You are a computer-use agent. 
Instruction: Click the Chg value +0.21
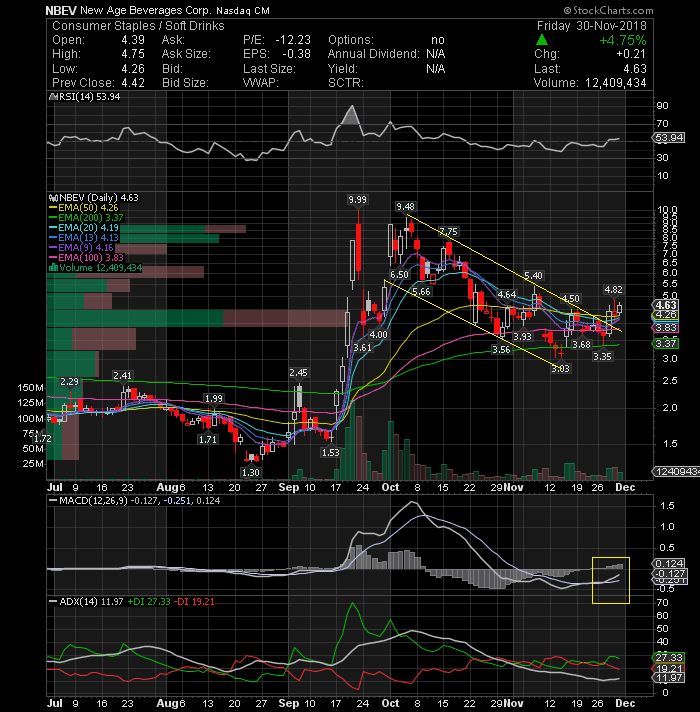click(x=631, y=54)
